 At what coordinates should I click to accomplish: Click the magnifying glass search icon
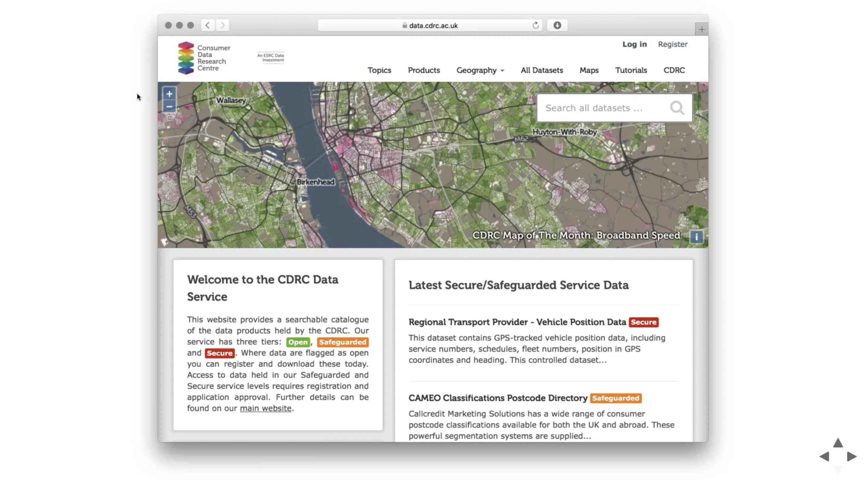coord(677,108)
